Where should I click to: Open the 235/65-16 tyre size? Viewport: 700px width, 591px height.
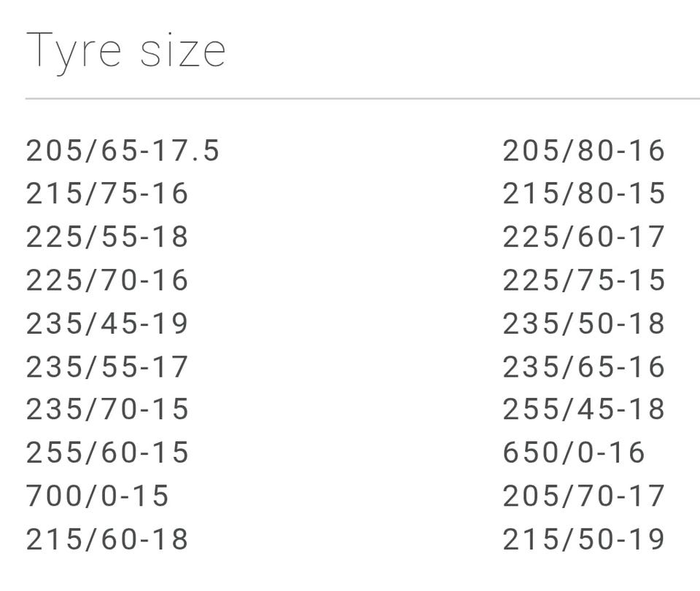583,367
